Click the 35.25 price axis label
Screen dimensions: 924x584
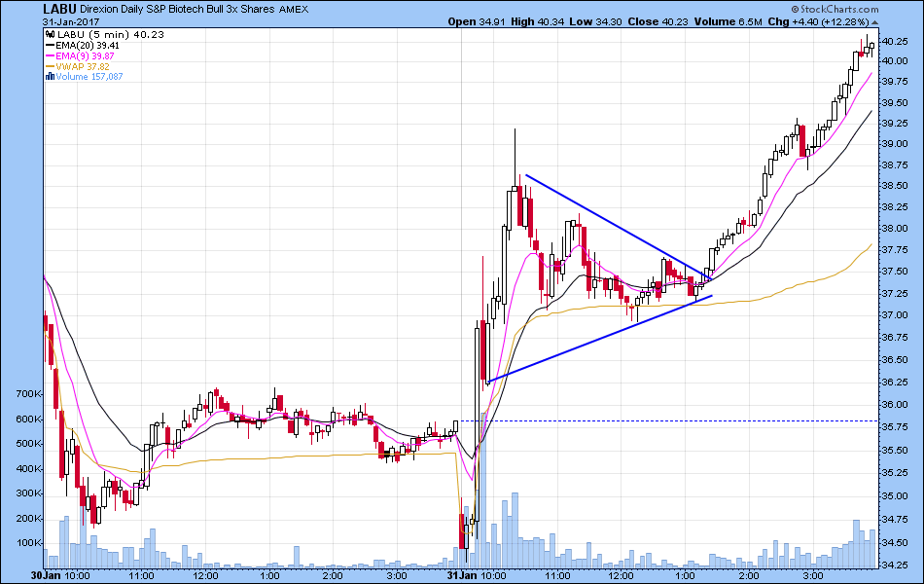894,472
